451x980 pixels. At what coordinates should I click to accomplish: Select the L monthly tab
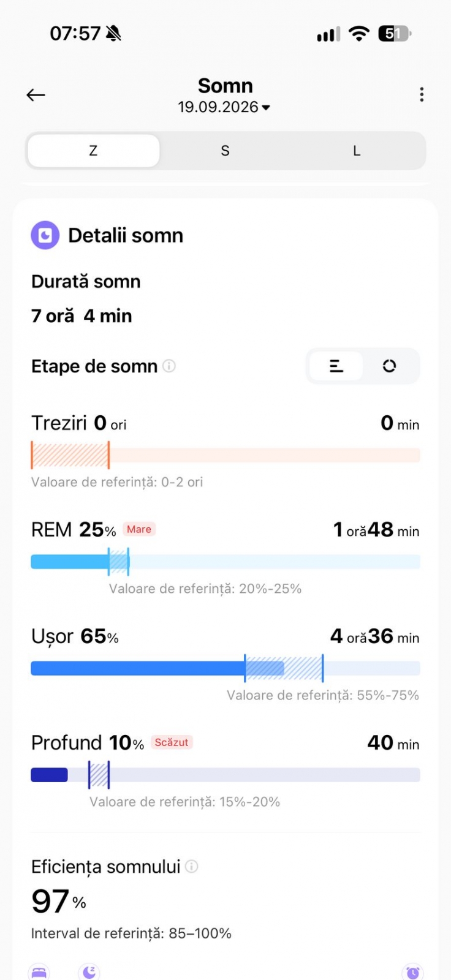click(x=357, y=151)
